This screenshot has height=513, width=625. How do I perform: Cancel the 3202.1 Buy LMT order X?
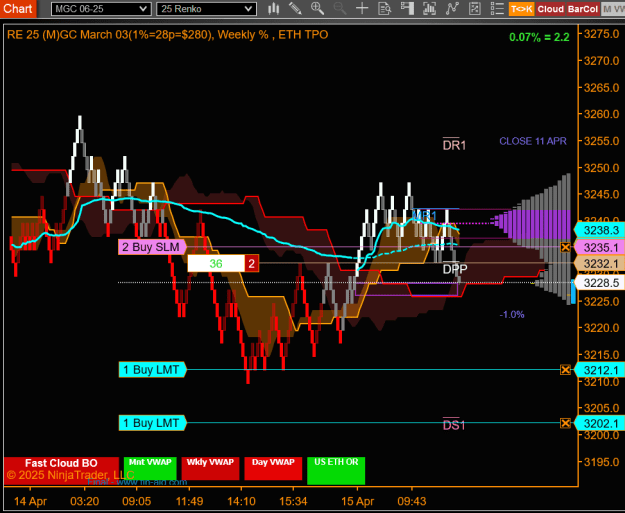(x=565, y=423)
